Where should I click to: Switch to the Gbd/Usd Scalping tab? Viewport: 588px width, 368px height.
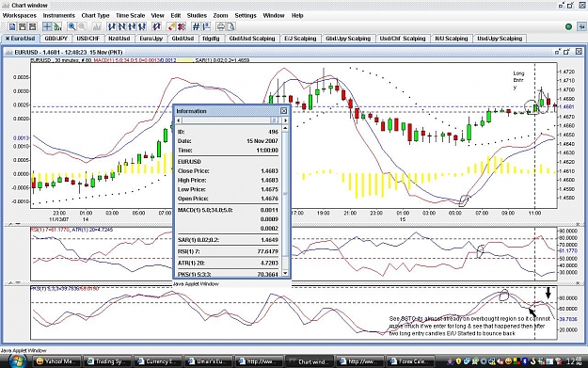pyautogui.click(x=252, y=39)
